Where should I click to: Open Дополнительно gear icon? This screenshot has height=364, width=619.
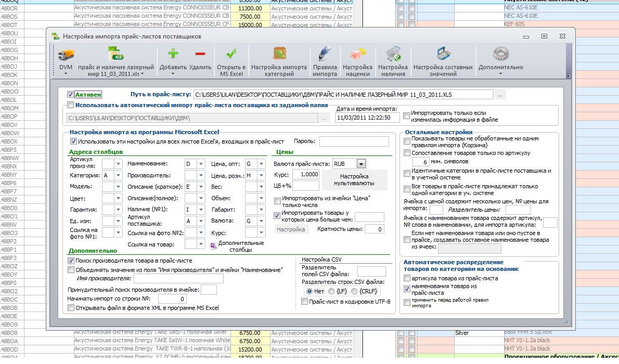[x=500, y=54]
